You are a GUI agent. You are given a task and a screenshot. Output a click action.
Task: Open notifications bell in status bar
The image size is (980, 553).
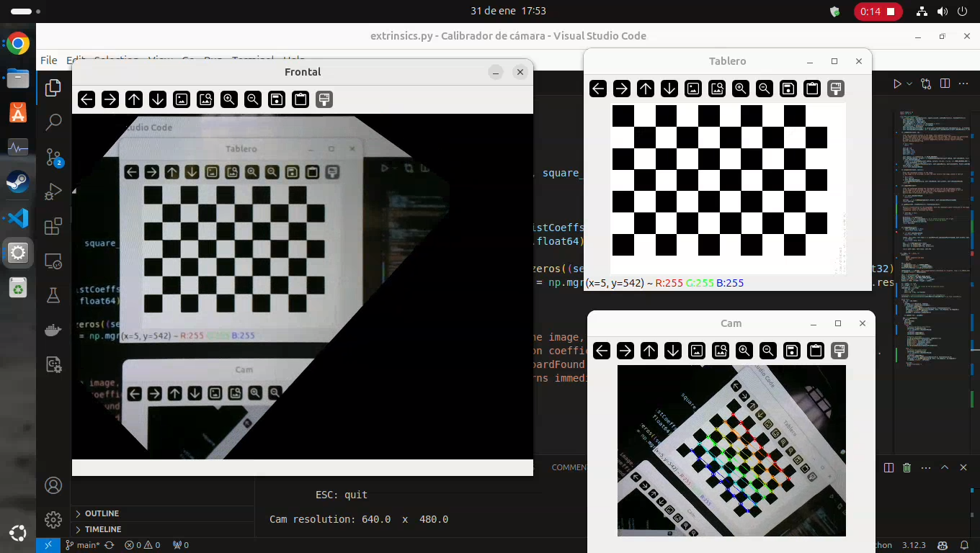coord(963,545)
